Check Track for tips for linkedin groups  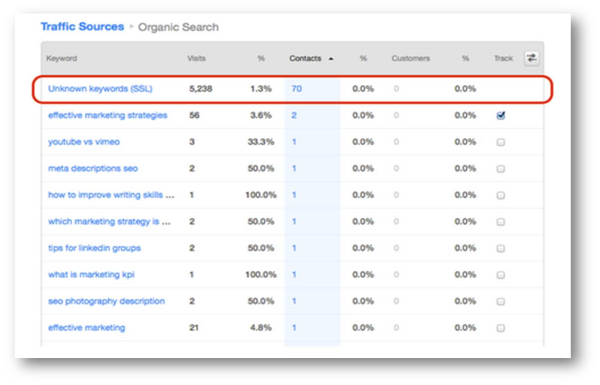click(x=501, y=249)
